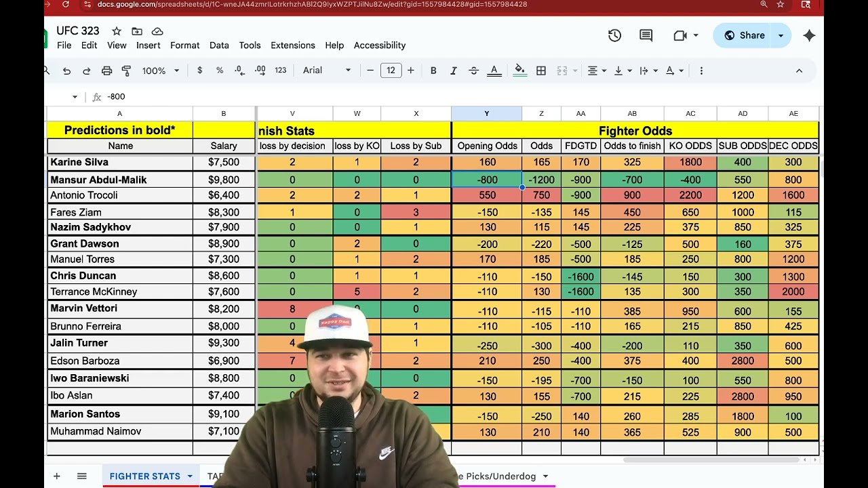Select cell with Mansur Abdul-Malik name
Image resolution: width=868 pixels, height=488 pixels.
[119, 180]
